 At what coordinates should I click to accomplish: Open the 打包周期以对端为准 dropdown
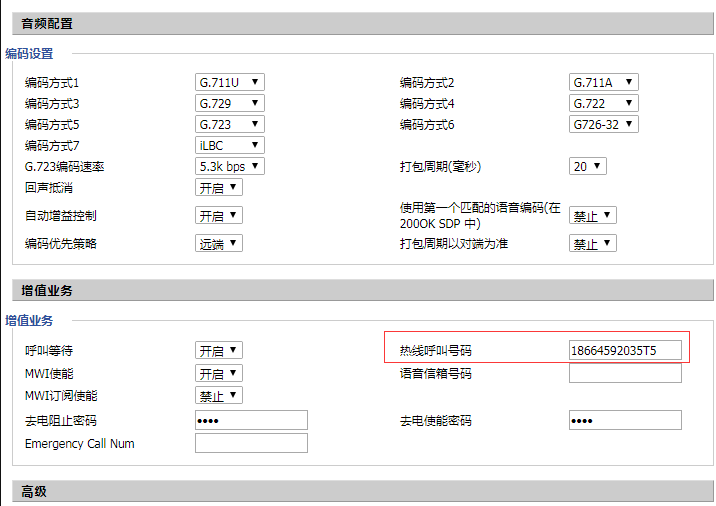click(x=592, y=243)
